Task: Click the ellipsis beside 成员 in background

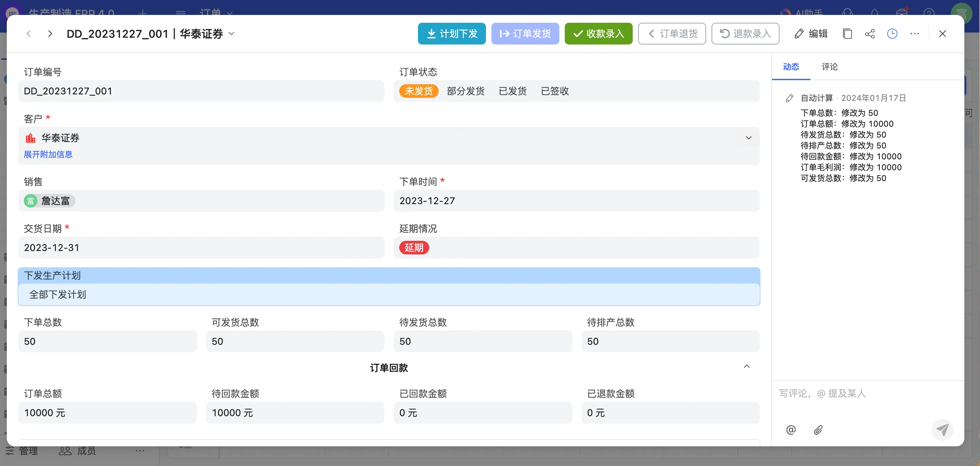Action: 140,451
